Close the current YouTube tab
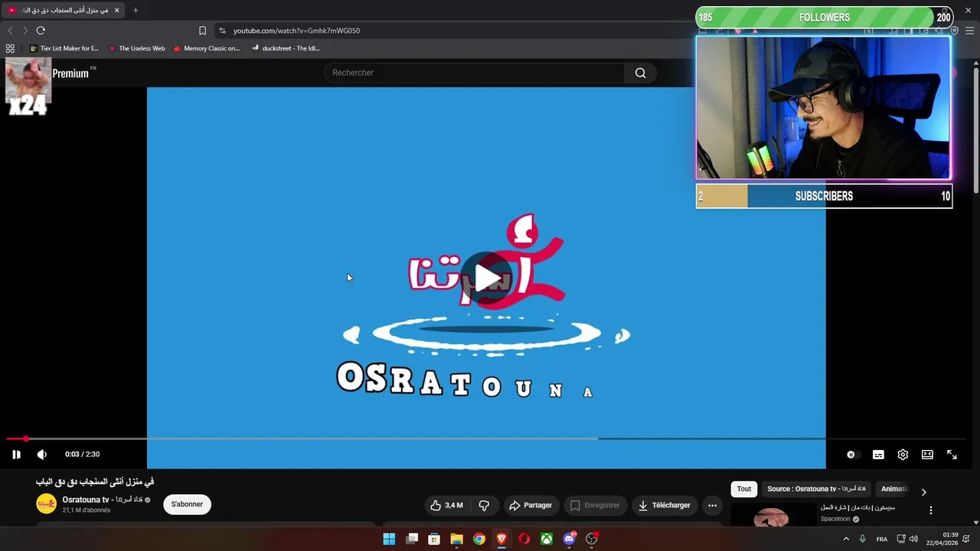This screenshot has width=980, height=551. pyautogui.click(x=117, y=10)
